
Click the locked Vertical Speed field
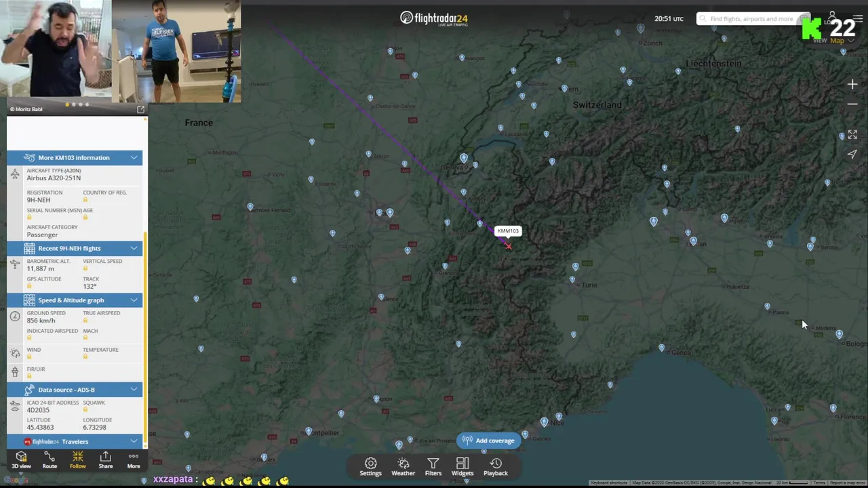tap(102, 265)
